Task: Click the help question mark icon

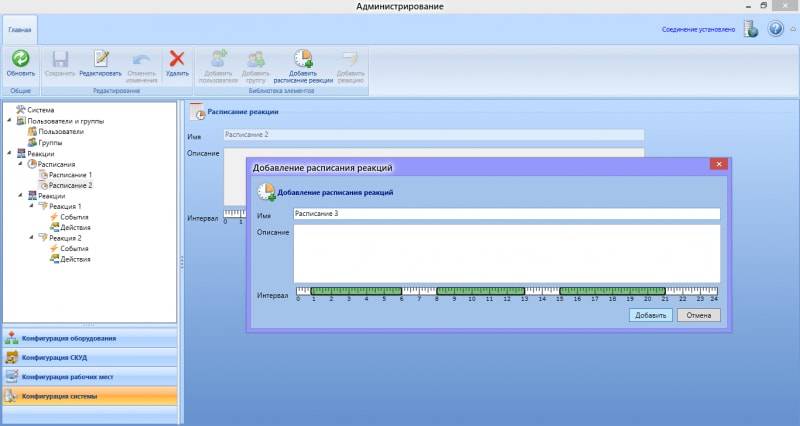Action: coord(775,29)
